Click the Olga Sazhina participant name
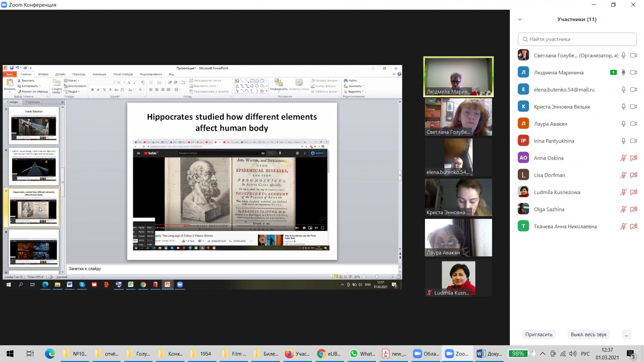This screenshot has height=362, width=644. (549, 209)
